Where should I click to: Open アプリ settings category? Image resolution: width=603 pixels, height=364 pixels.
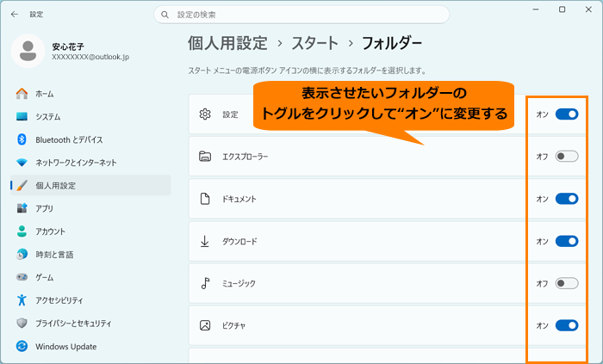(x=90, y=208)
